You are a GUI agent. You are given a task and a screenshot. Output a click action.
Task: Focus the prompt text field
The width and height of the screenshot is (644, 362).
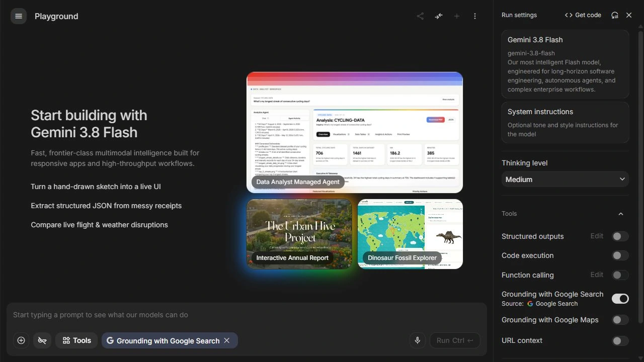247,315
